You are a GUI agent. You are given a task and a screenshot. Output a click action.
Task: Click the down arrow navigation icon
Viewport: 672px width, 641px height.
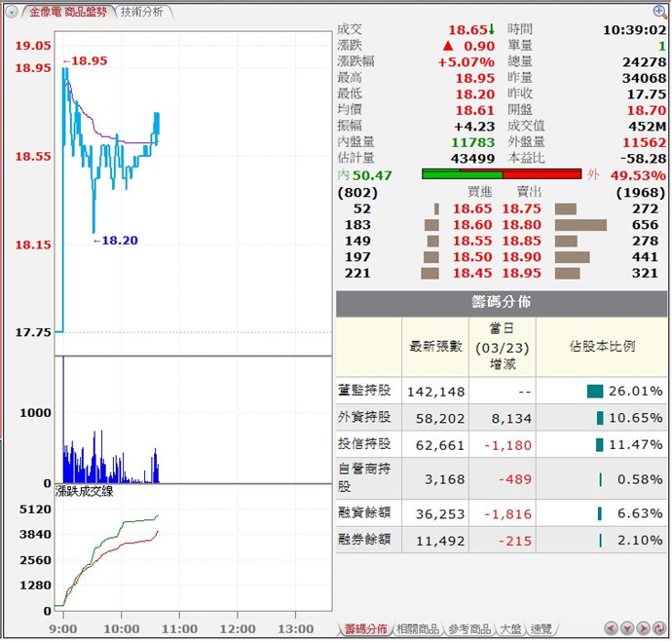(627, 629)
